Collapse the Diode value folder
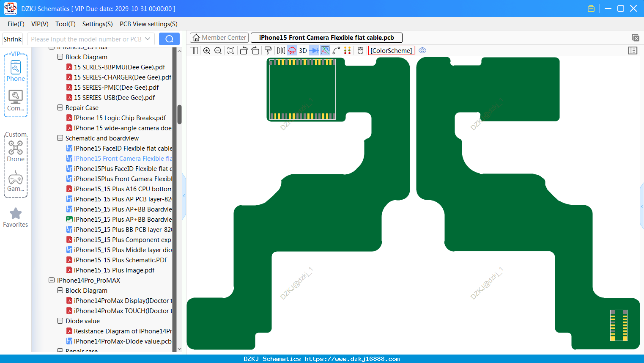The image size is (644, 363). (x=60, y=321)
